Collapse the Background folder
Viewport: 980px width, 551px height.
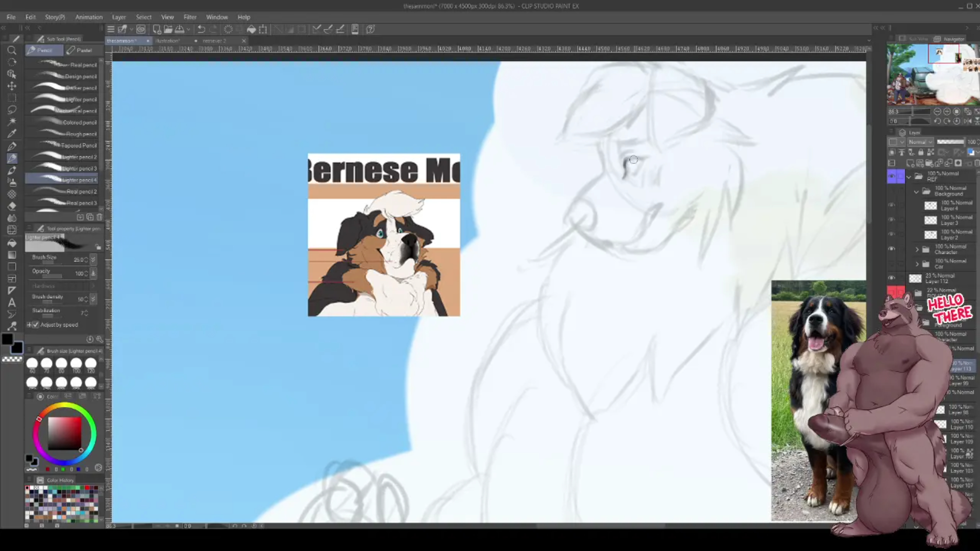pos(916,192)
